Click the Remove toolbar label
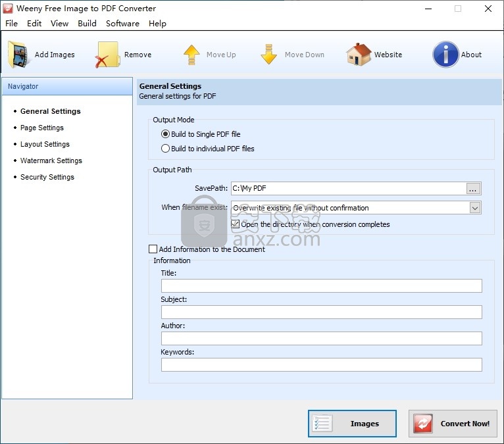The width and height of the screenshot is (504, 444). pos(138,55)
